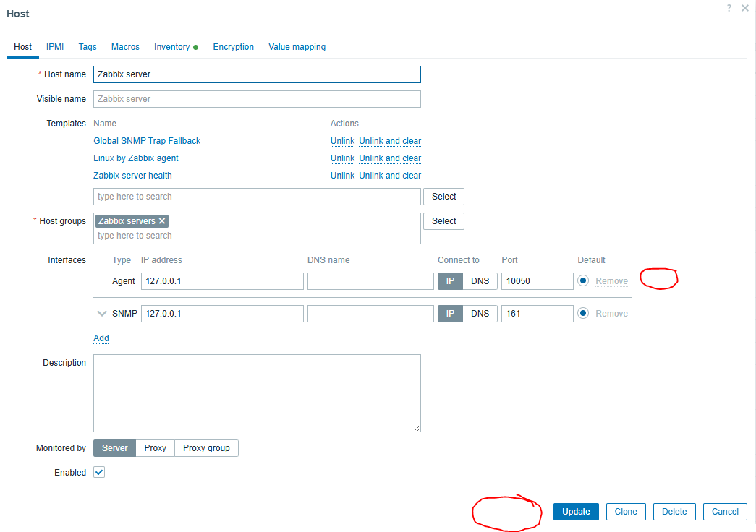
Task: Select Agent interface as default radio
Action: (583, 281)
